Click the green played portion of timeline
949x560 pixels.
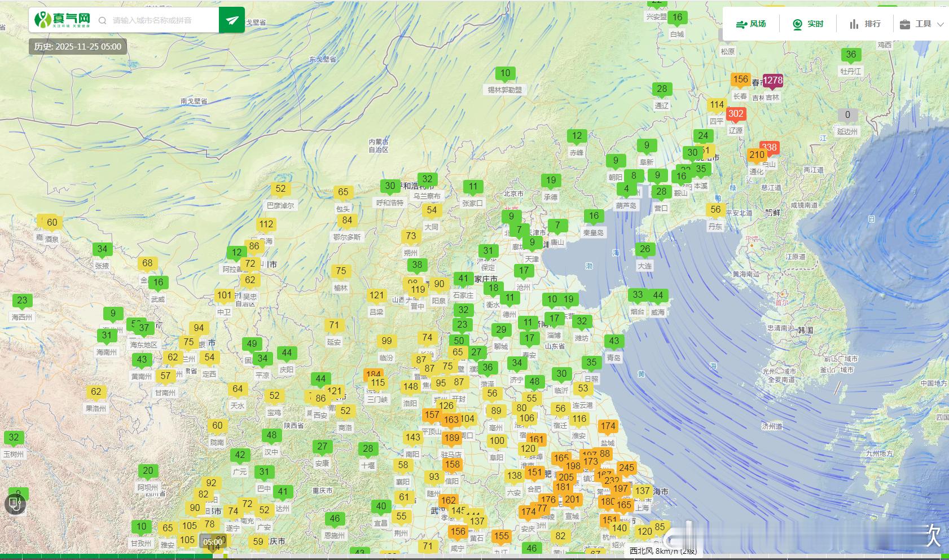(106, 557)
